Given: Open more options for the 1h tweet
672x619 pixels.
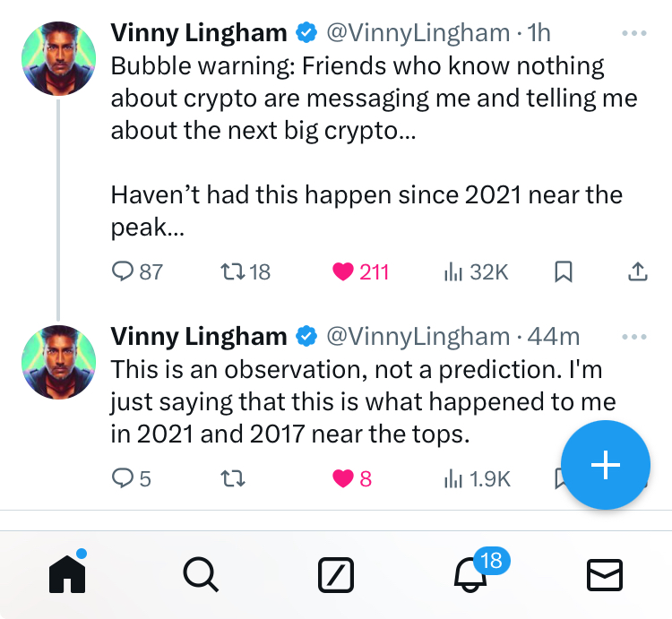Looking at the screenshot, I should (x=633, y=34).
